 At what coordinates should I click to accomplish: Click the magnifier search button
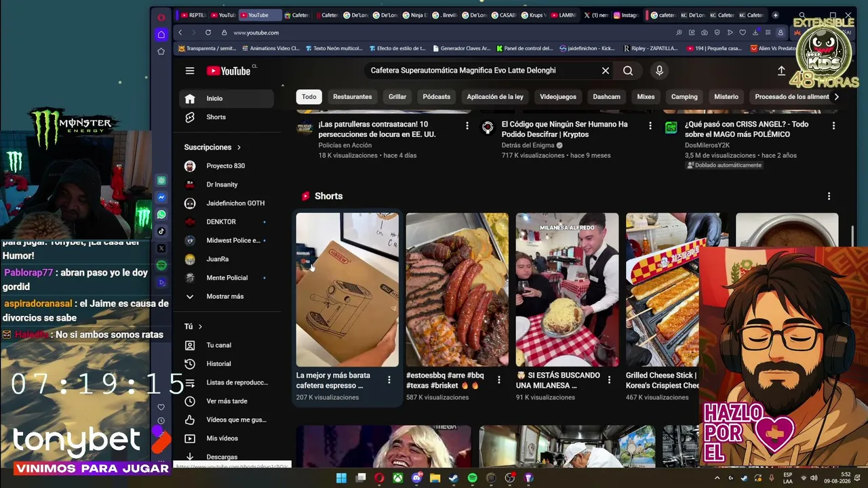tap(628, 70)
